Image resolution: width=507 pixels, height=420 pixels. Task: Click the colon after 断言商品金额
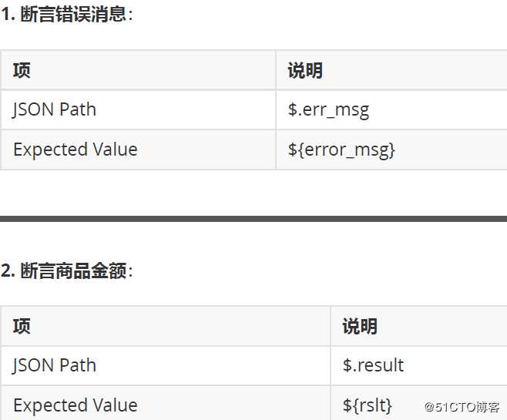click(x=130, y=270)
